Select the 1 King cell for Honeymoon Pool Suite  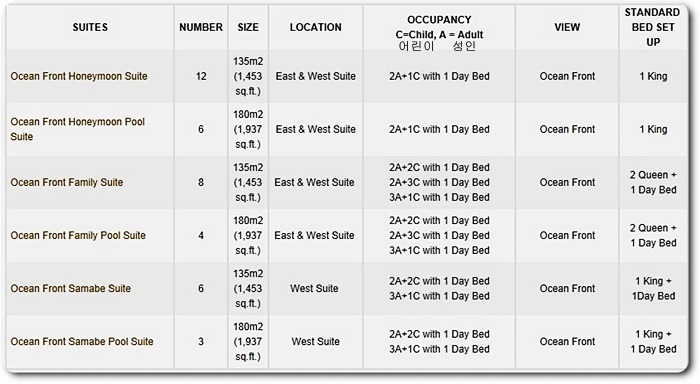(x=653, y=129)
